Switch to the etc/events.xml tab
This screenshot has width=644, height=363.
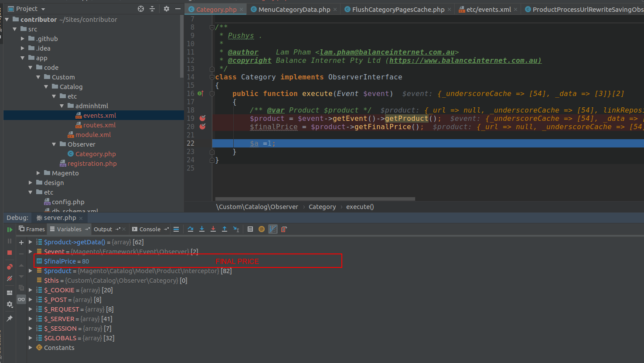[488, 9]
